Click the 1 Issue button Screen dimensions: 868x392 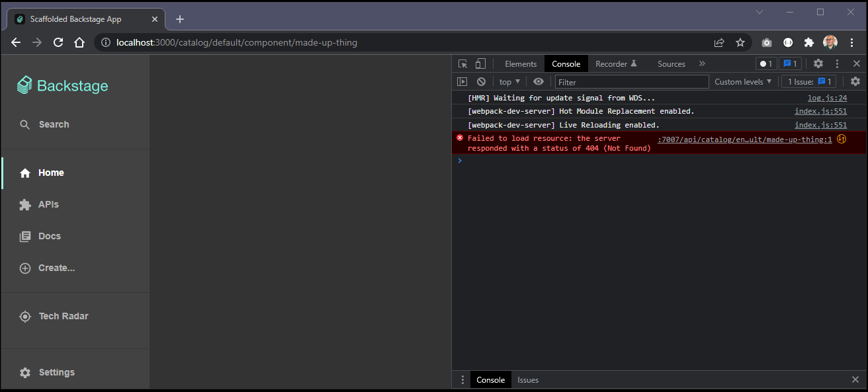click(x=808, y=82)
